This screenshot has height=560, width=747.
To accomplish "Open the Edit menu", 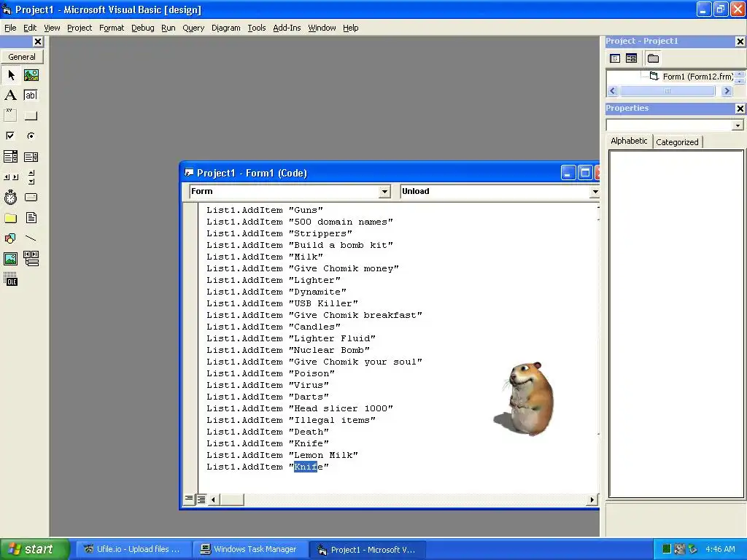I will [30, 28].
